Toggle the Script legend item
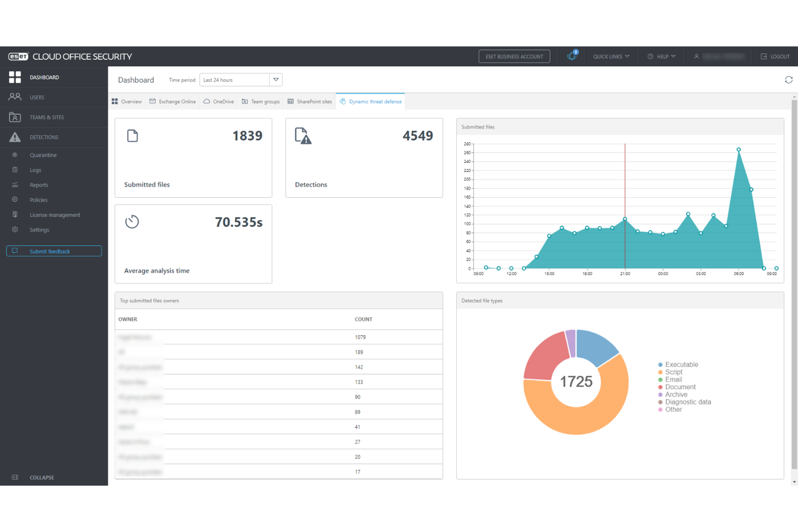The width and height of the screenshot is (798, 532). pos(673,372)
